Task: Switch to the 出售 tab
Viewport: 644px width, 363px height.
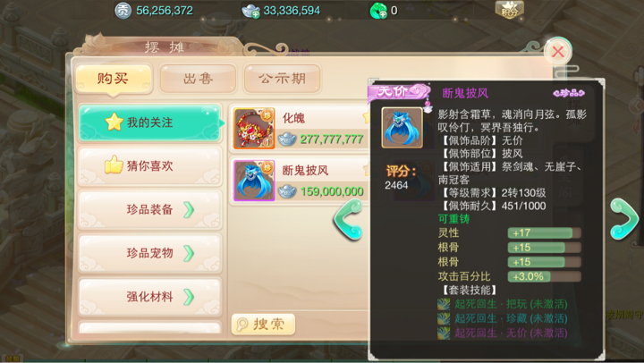Action: click(198, 78)
